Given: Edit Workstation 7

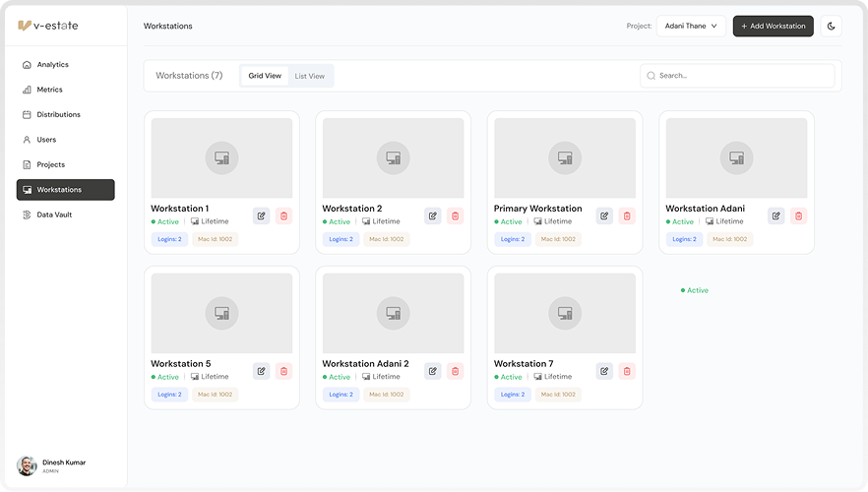Looking at the screenshot, I should [604, 371].
